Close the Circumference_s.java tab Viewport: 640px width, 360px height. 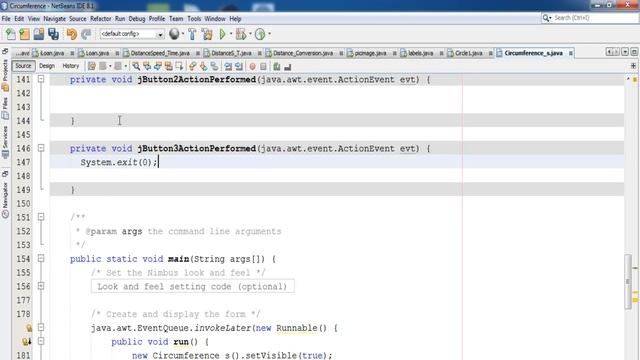click(571, 53)
